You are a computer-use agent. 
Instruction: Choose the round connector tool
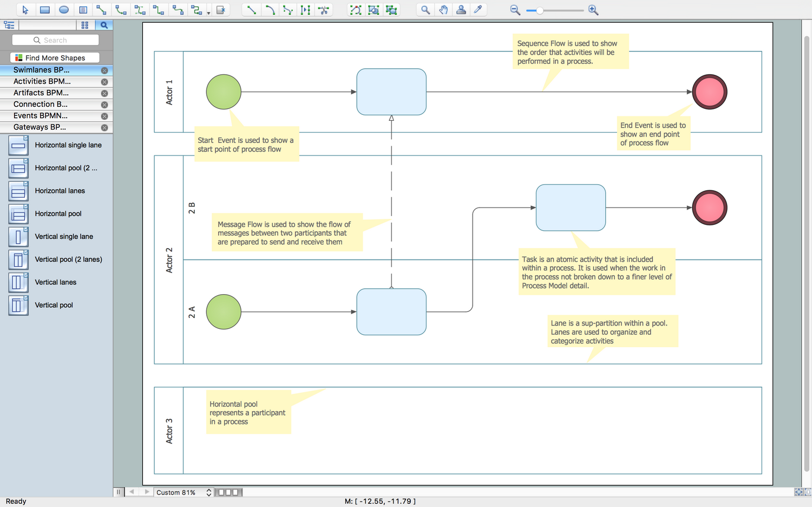point(178,10)
